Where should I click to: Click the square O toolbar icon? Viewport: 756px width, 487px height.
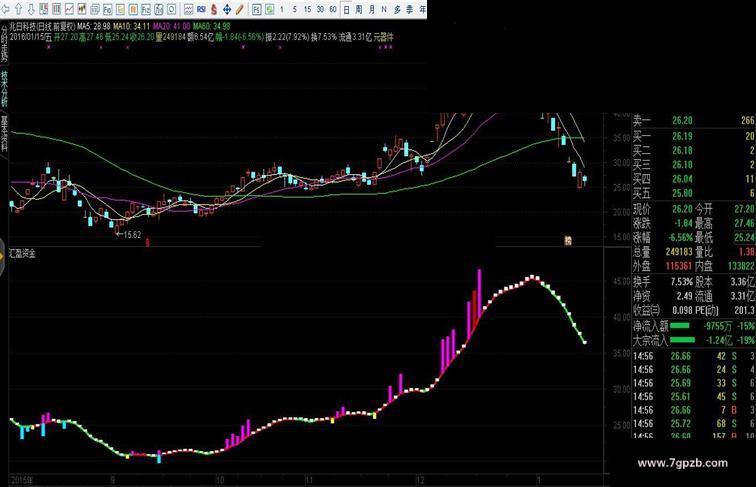tap(171, 9)
